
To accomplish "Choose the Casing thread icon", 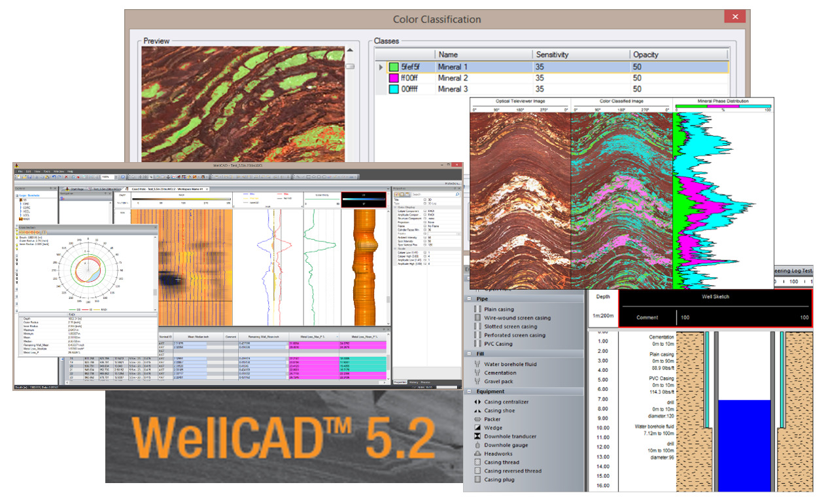I will point(477,462).
